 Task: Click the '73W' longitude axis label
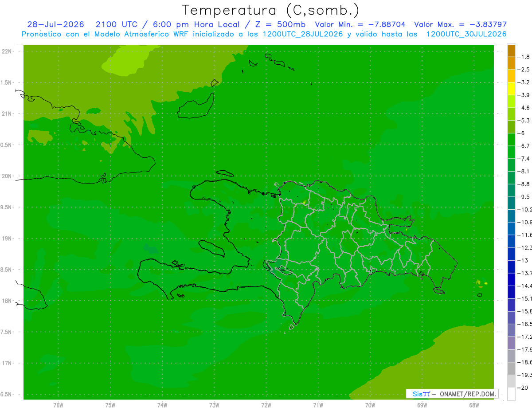pyautogui.click(x=214, y=405)
